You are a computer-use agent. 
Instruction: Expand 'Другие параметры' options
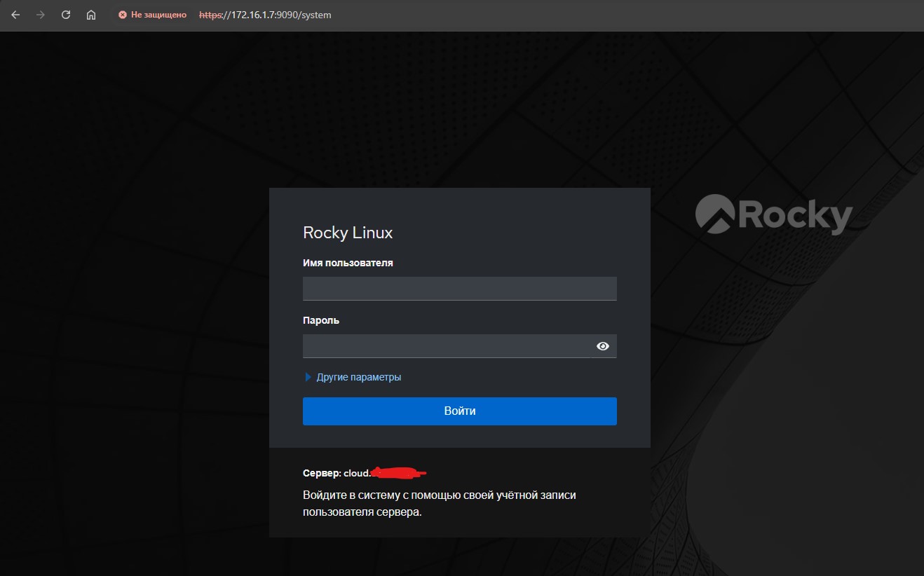(353, 377)
